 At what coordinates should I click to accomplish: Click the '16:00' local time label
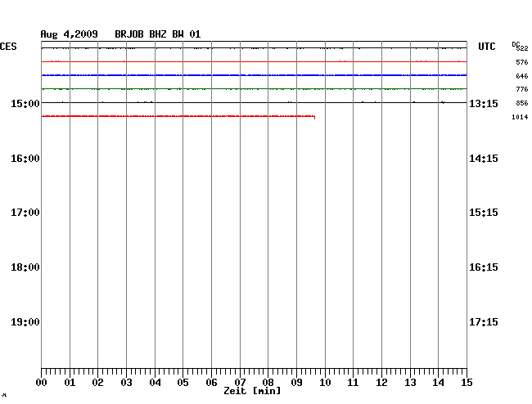tap(25, 159)
